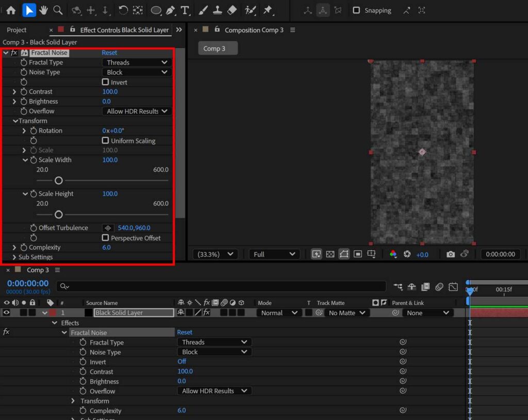Select Composition Comp 3 panel tab
This screenshot has height=420, width=528.
254,30
